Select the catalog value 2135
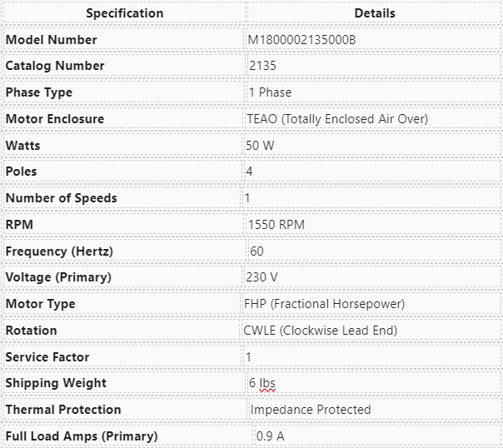 pyautogui.click(x=262, y=66)
